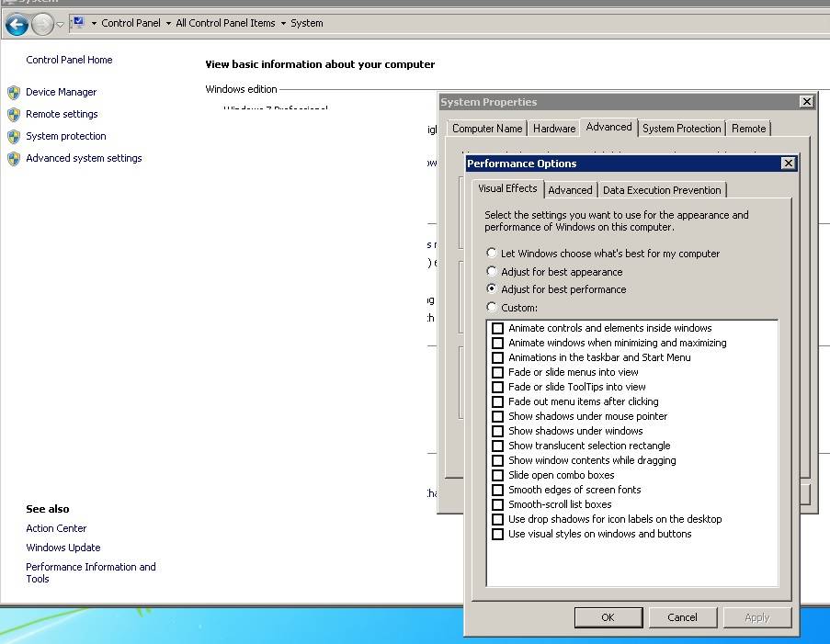This screenshot has height=644, width=830.
Task: Enable Fade out menu items after clicking
Action: 497,401
